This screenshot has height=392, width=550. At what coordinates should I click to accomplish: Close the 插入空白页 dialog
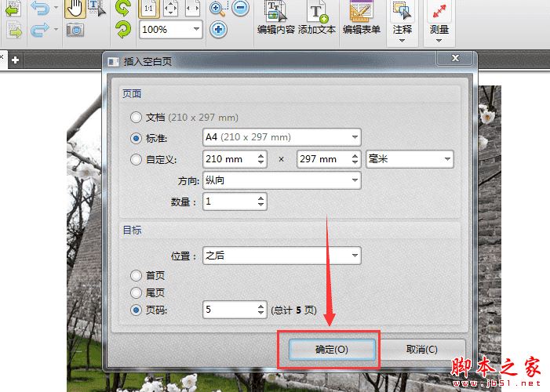pyautogui.click(x=455, y=58)
